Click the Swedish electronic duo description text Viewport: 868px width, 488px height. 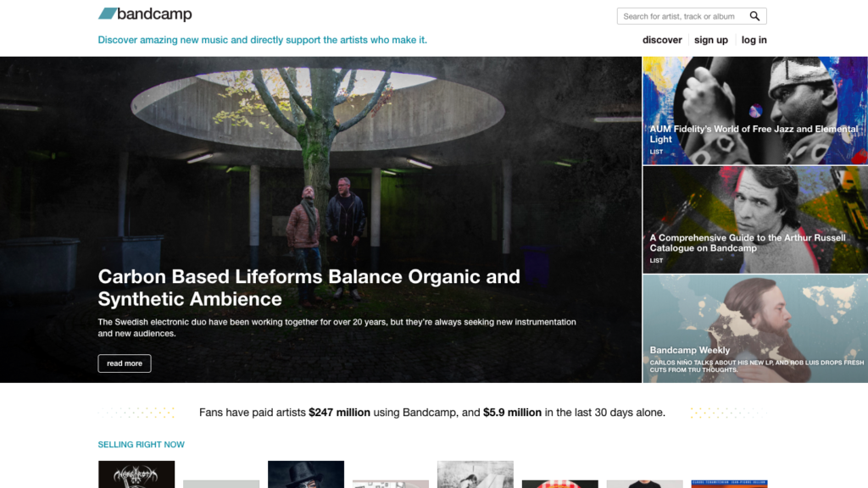pyautogui.click(x=337, y=328)
